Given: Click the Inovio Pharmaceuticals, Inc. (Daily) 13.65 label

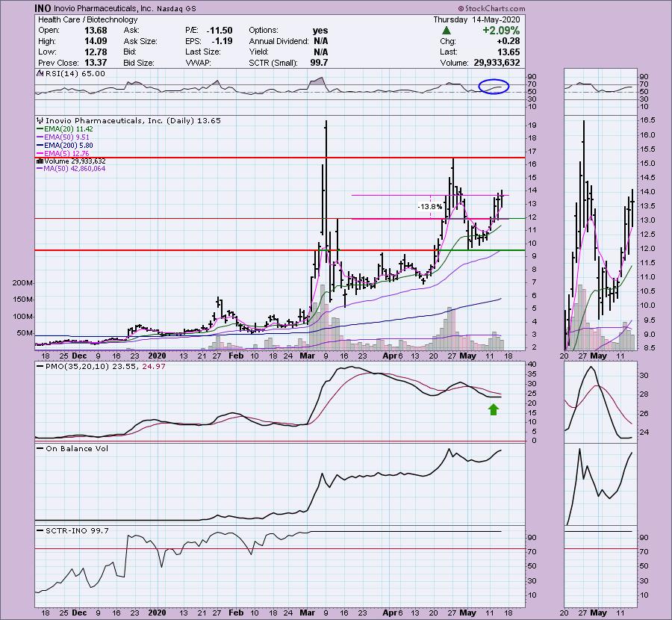Looking at the screenshot, I should (134, 120).
